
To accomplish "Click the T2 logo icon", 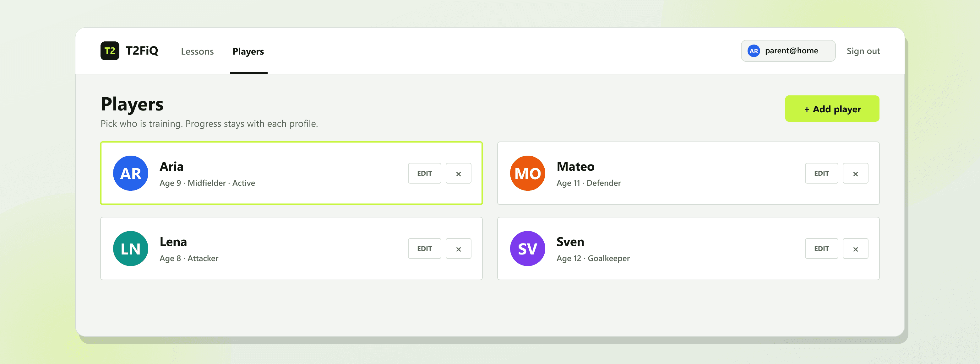I will 110,51.
